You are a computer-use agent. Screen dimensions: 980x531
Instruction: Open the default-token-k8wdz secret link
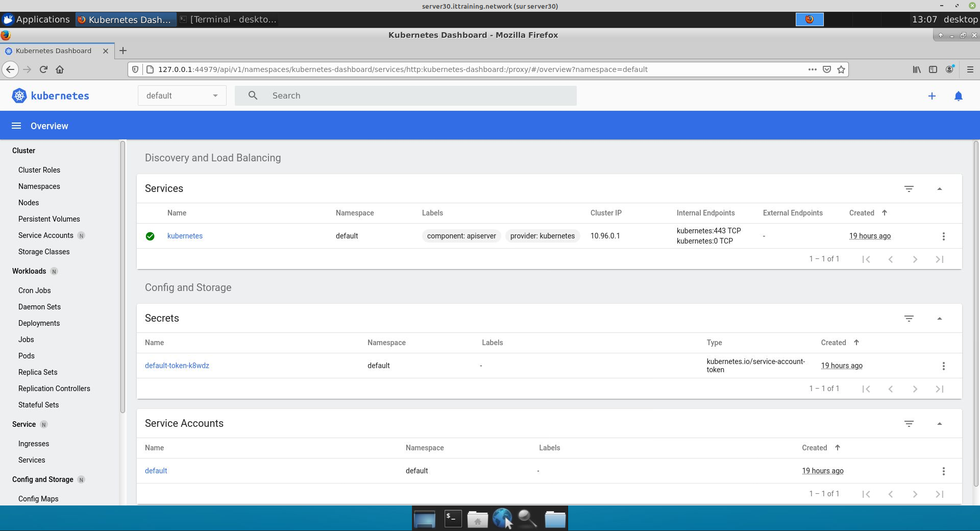click(177, 366)
